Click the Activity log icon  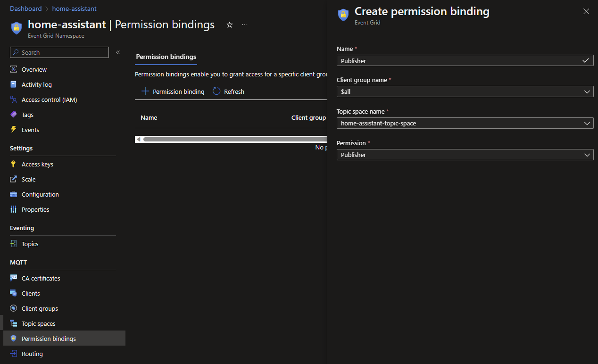(13, 84)
